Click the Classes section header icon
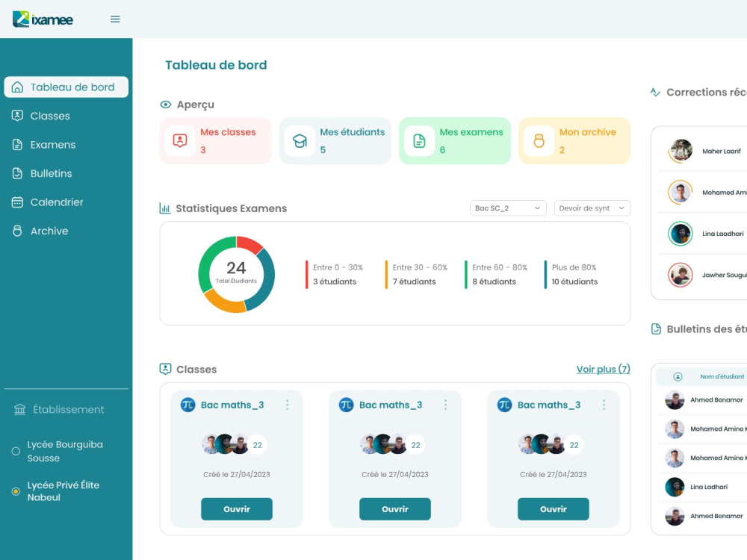 (165, 369)
